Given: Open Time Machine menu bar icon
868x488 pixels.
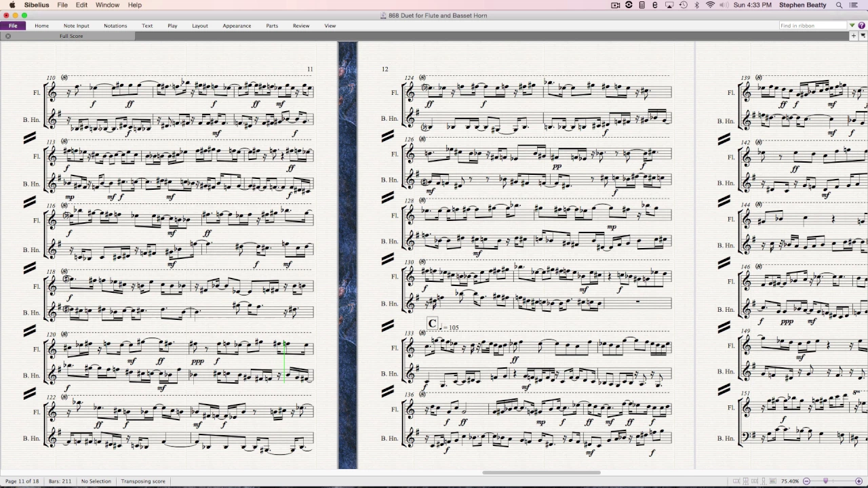Looking at the screenshot, I should click(684, 5).
